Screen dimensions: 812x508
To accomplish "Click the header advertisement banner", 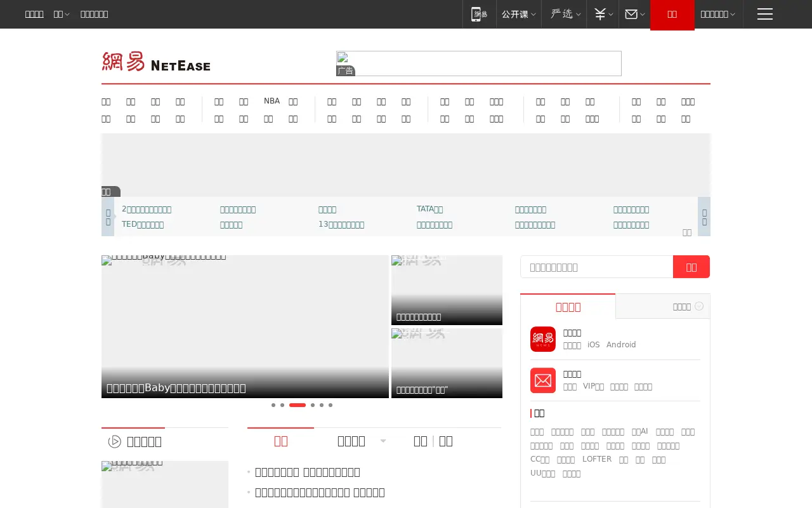I will pos(479,63).
